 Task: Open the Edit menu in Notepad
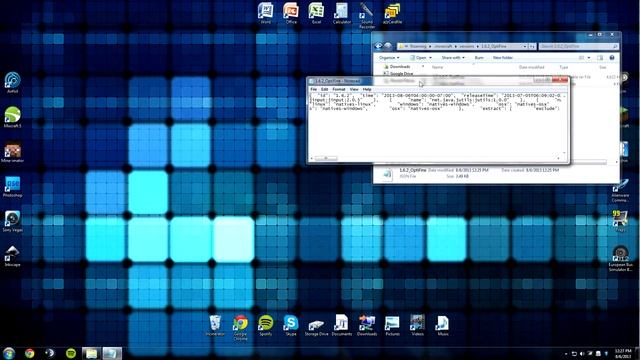(x=324, y=89)
